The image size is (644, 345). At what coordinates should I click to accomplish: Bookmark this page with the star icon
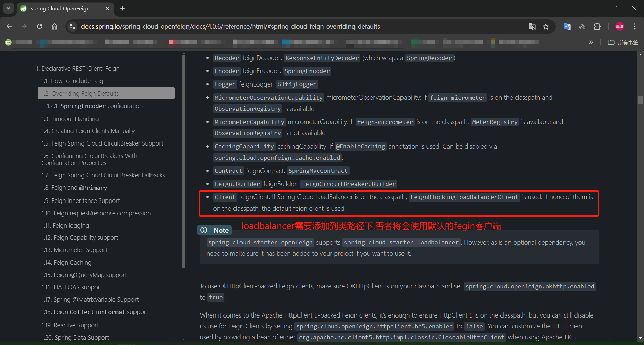click(x=546, y=26)
